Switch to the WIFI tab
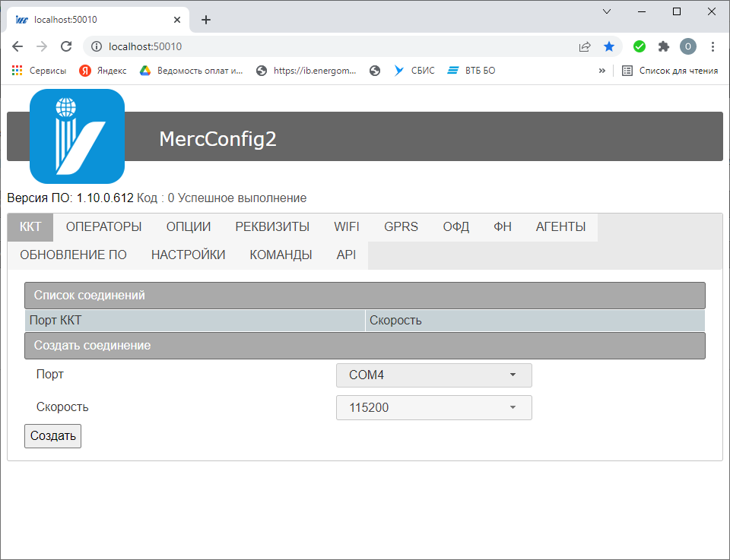Viewport: 730px width, 560px height. (x=347, y=227)
